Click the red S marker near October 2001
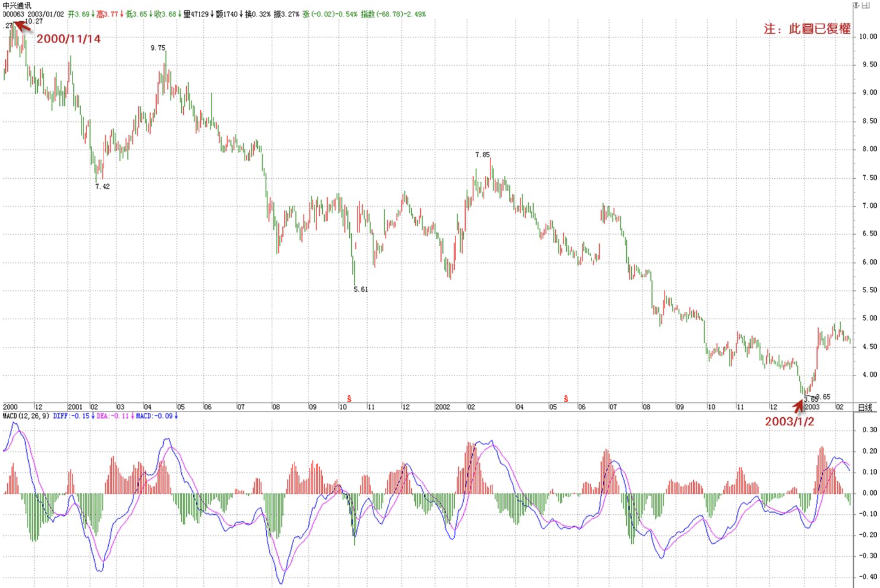Image resolution: width=880 pixels, height=588 pixels. pyautogui.click(x=349, y=399)
